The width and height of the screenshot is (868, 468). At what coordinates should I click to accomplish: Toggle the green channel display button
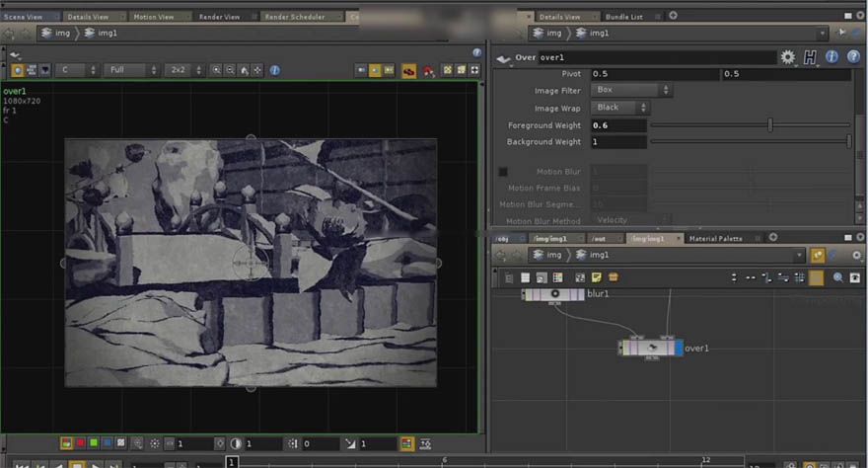(94, 443)
